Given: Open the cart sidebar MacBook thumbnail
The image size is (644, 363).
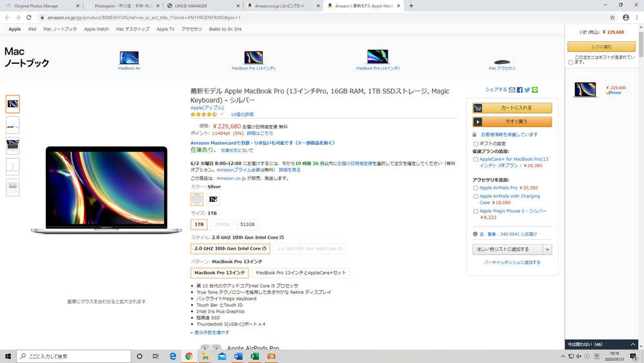Looking at the screenshot, I should pyautogui.click(x=585, y=89).
